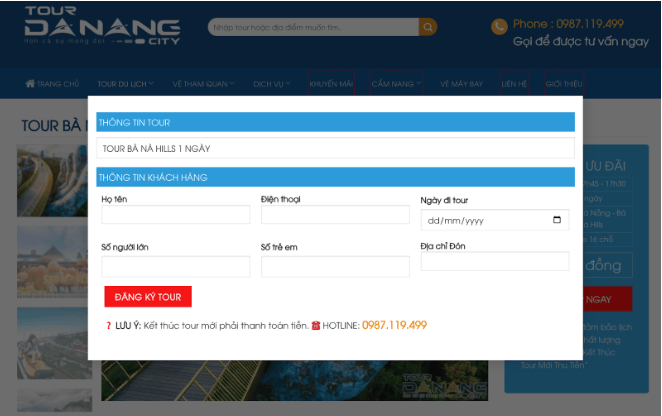Viewport: 662px width, 416px height.
Task: Open the calendar picker in Ngày đi tour
Action: [557, 220]
